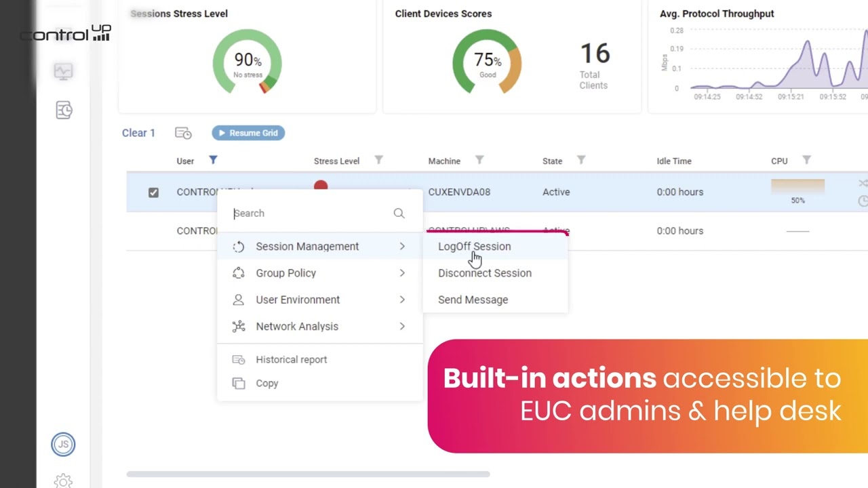Image resolution: width=868 pixels, height=488 pixels.
Task: Click the horizontal scrollbar under the grid
Action: [x=308, y=474]
